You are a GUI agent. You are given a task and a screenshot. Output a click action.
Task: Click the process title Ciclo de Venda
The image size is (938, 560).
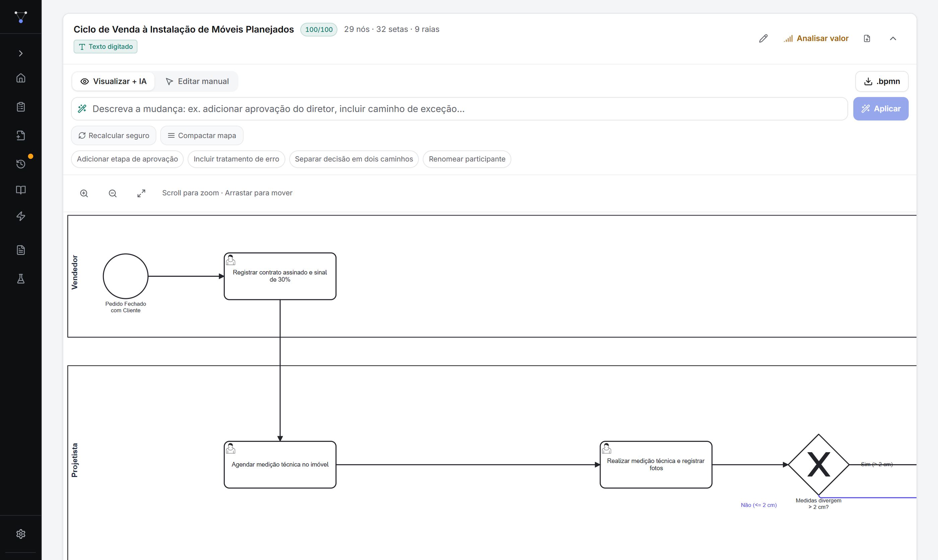coord(183,29)
